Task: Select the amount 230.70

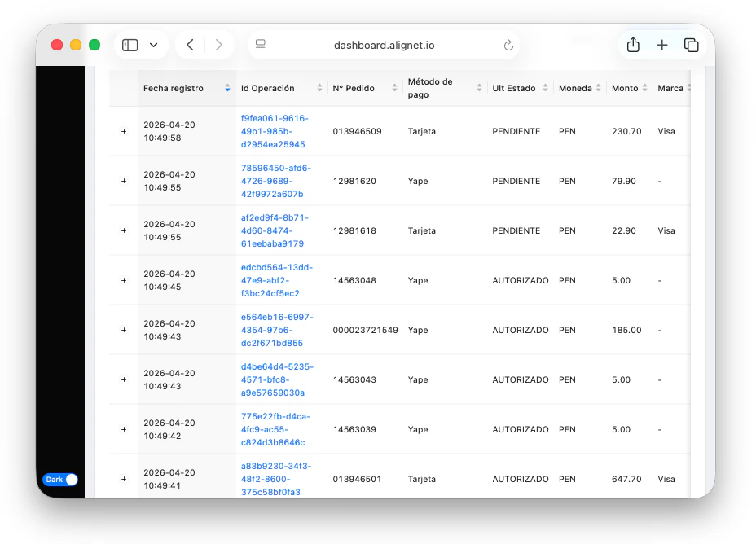Action: [626, 131]
